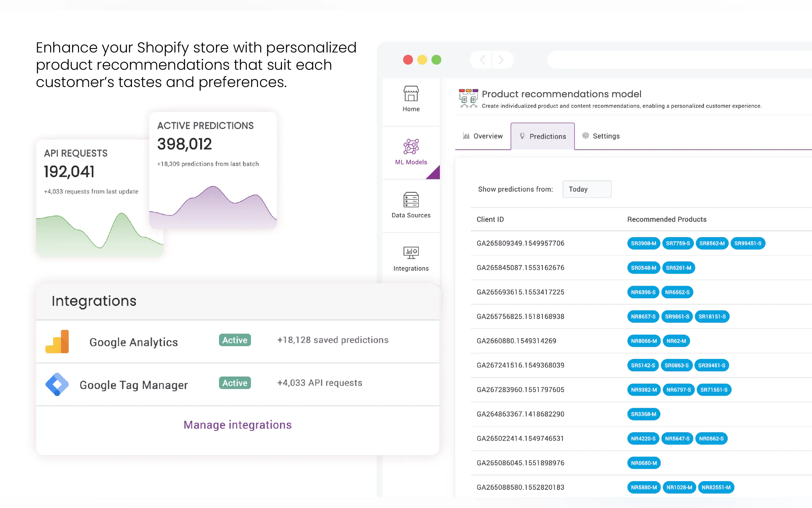Switch to the Overview tab

coord(483,136)
